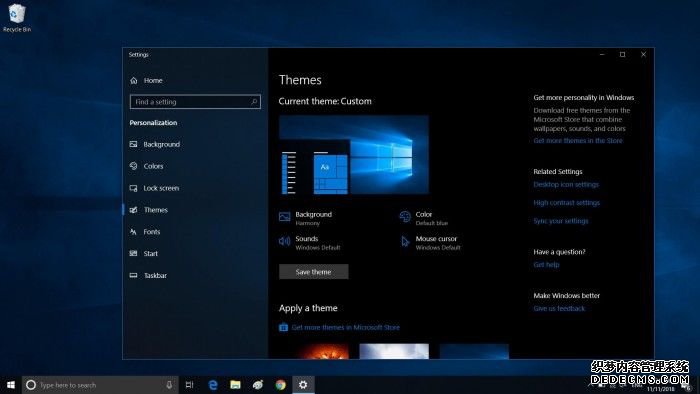Click the Color palette icon
This screenshot has width=700, height=394.
405,217
